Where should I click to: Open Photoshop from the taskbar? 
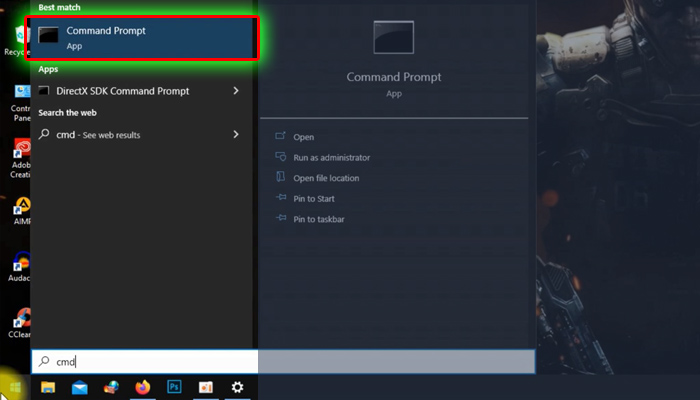coord(173,387)
